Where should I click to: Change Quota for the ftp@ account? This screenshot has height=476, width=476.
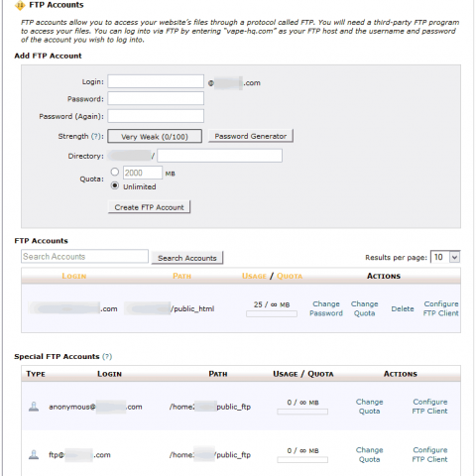369,454
